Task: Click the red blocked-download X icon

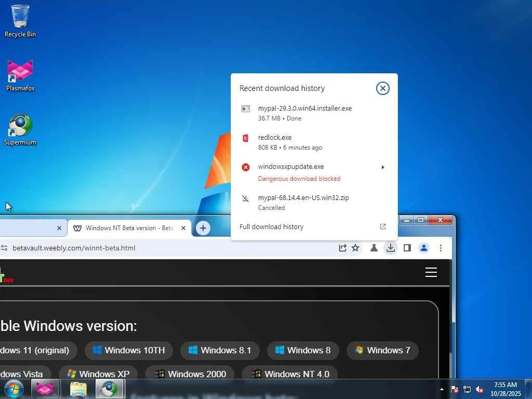Action: pyautogui.click(x=246, y=167)
